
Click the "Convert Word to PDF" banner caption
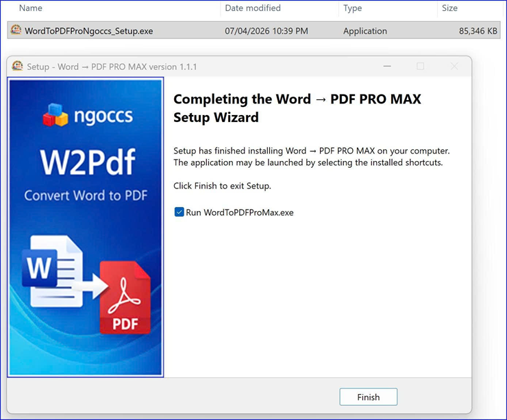click(86, 195)
